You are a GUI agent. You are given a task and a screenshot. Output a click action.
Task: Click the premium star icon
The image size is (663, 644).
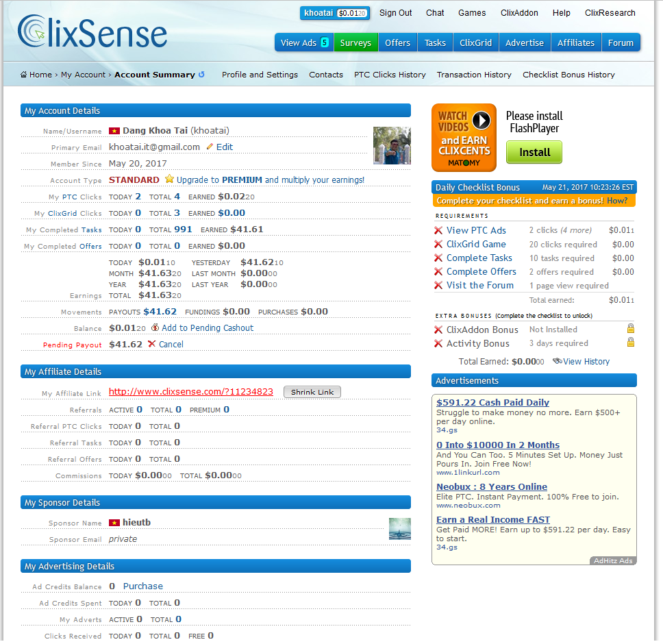coord(169,179)
